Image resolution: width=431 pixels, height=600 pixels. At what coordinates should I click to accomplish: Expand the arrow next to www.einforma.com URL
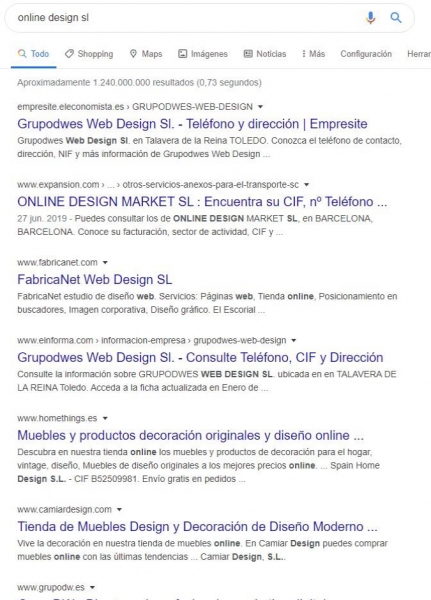click(x=294, y=341)
